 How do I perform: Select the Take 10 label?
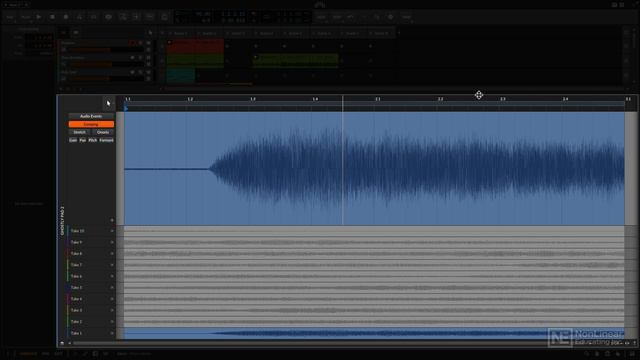[77, 231]
